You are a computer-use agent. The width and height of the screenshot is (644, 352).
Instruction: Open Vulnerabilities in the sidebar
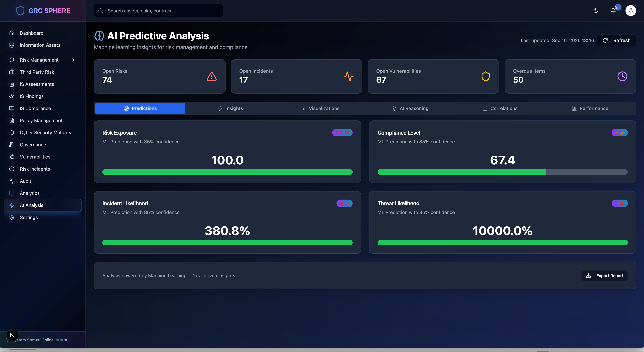[35, 157]
